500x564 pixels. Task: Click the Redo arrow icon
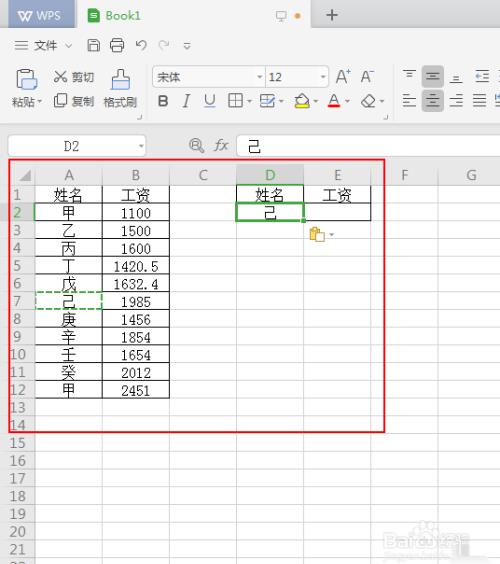[164, 45]
